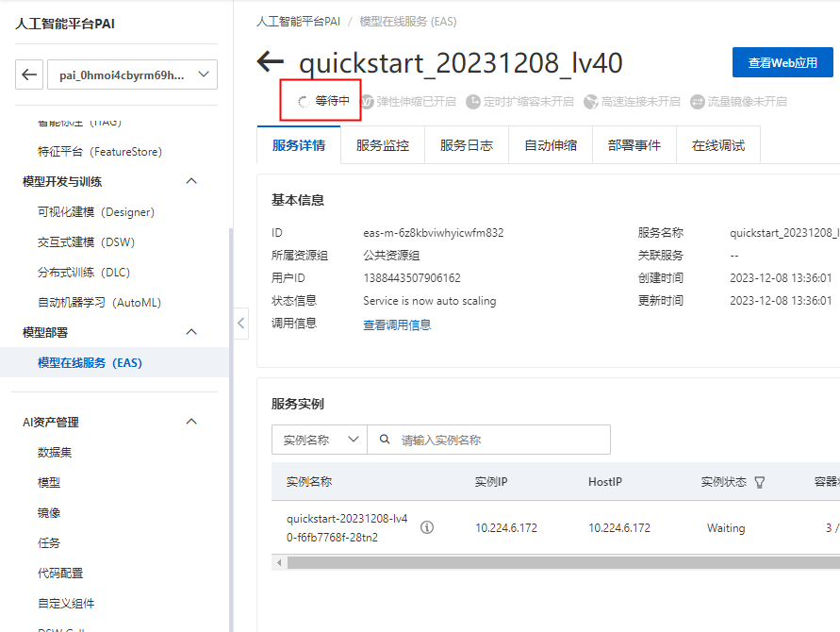The image size is (840, 632).
Task: Click instance name quickstart-20231208-lv40-f6fb7768f-28tn2
Action: (347, 527)
